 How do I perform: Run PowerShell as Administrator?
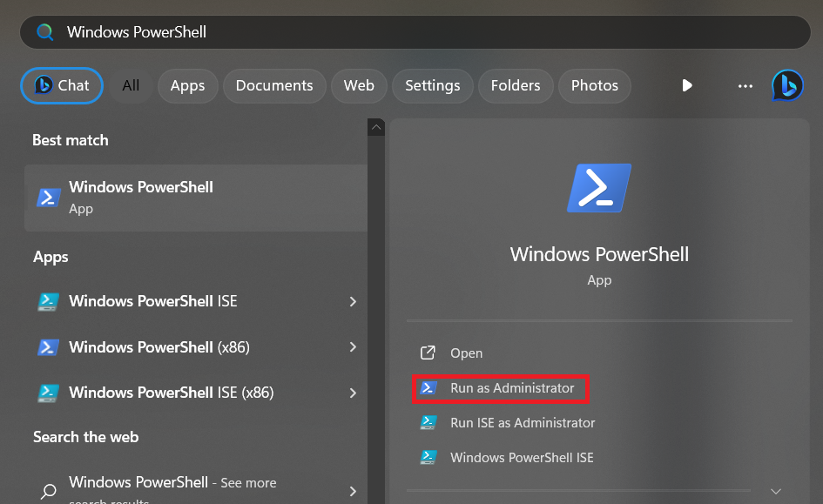tap(511, 388)
